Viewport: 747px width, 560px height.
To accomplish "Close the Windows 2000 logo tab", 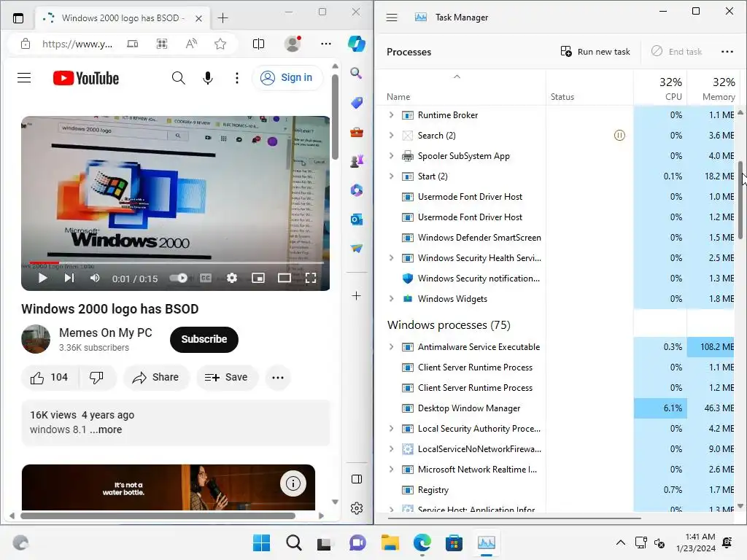I will 198,18.
